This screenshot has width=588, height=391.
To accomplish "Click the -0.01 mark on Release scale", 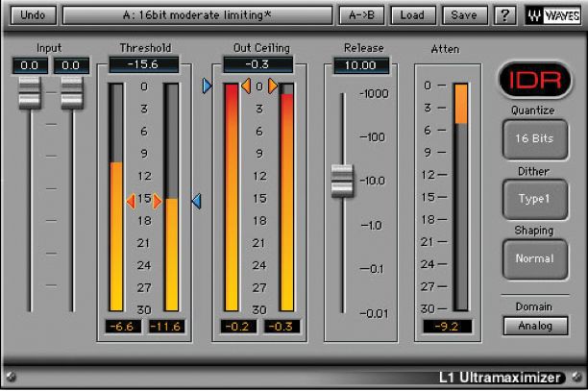I will 374,313.
